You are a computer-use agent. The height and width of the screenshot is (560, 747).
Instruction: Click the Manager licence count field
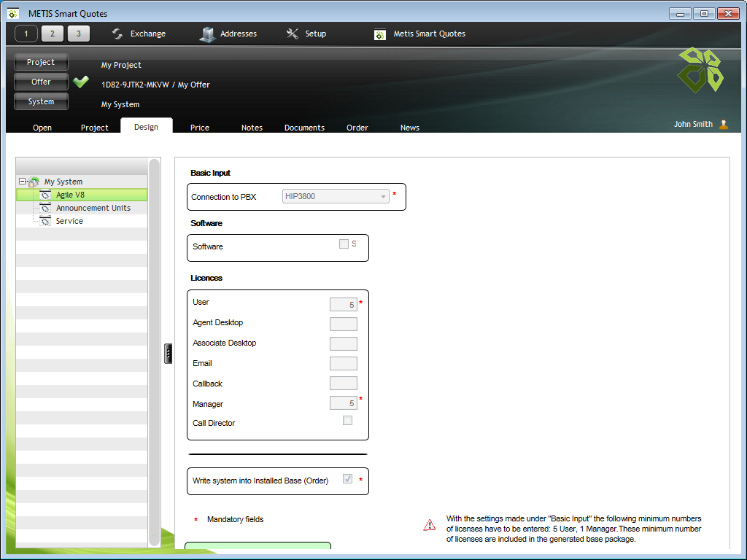coord(344,402)
